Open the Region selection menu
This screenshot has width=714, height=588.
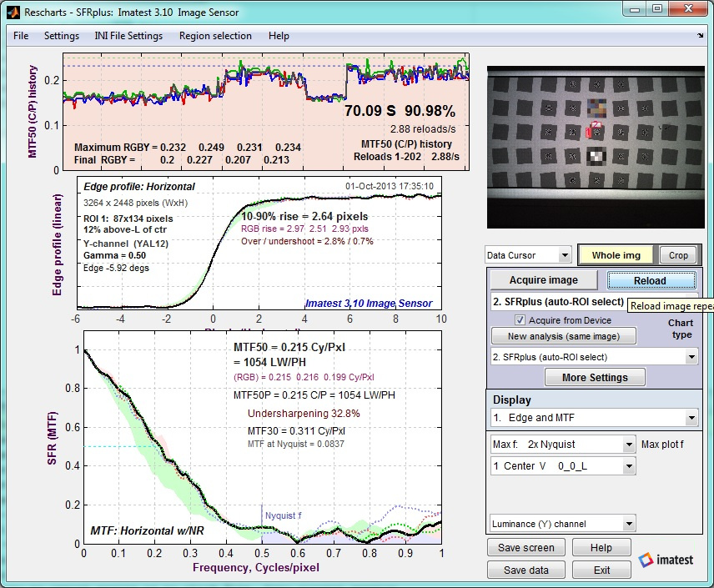coord(215,36)
